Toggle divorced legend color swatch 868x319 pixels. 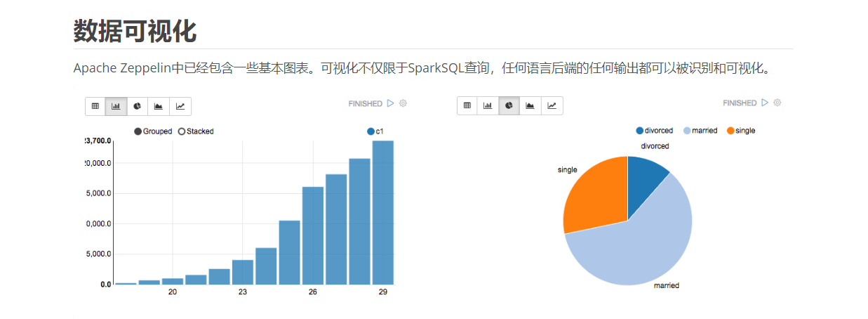(x=640, y=131)
